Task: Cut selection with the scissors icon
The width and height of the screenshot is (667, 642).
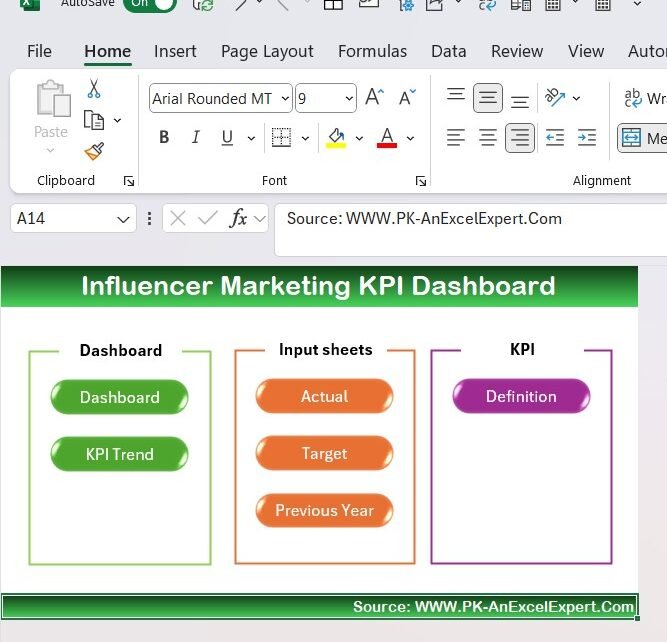Action: tap(94, 89)
